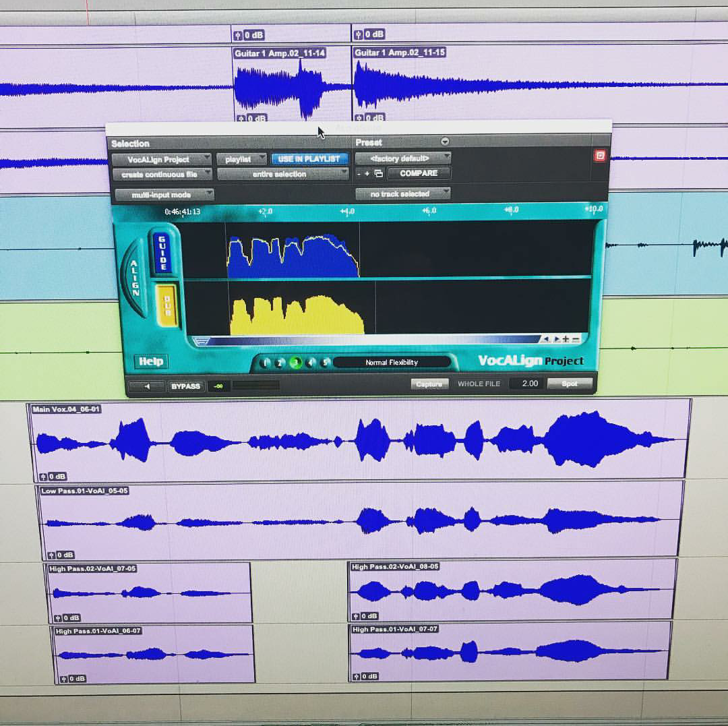Screen dimensions: 728x726
Task: Click the Spot button
Action: 570,383
